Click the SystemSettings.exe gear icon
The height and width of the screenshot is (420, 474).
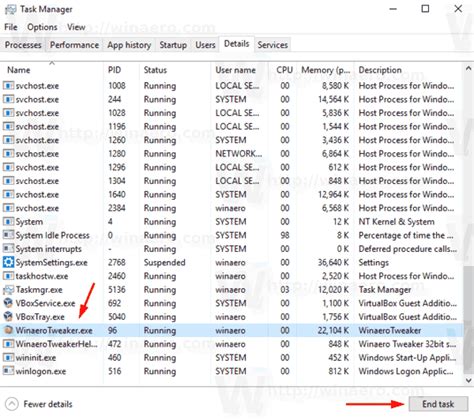tap(8, 262)
